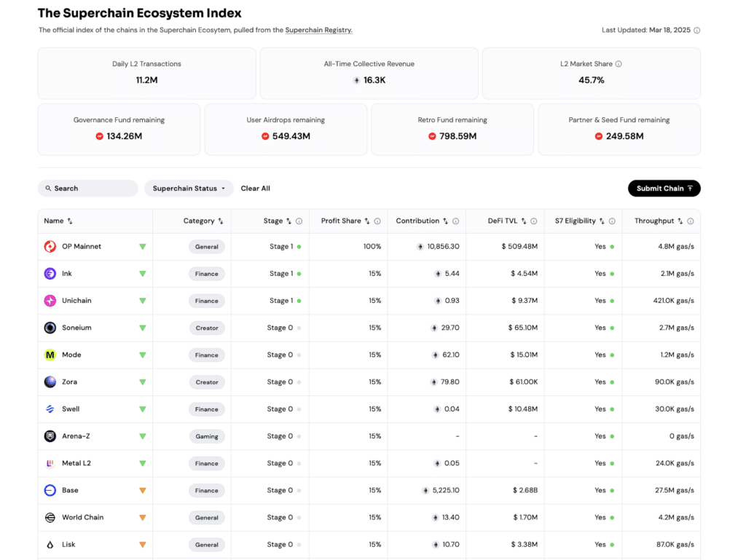Viewport: 746px width, 560px height.
Task: Expand the Unichain row green triangle
Action: [142, 301]
